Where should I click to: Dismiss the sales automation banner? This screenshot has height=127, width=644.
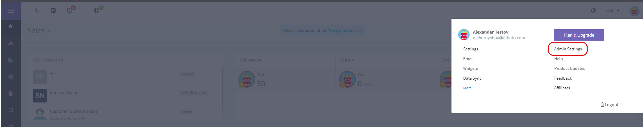point(360,31)
